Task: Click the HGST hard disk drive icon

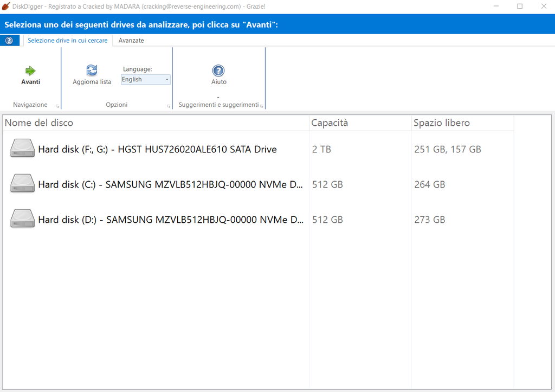Action: click(x=22, y=148)
